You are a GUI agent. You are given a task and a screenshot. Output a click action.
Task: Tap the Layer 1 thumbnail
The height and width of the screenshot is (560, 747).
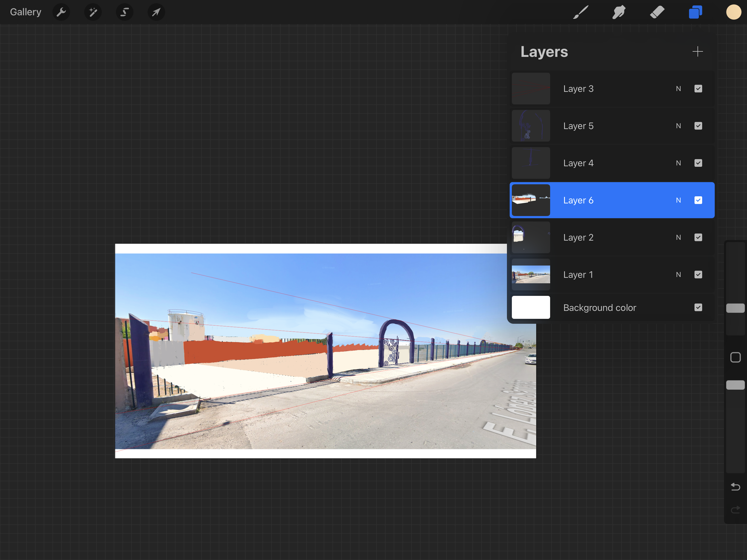[531, 275]
